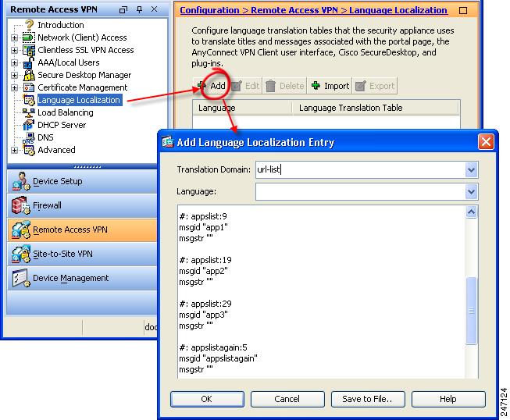Click the Device Setup icon
This screenshot has height=420, width=510.
21,181
